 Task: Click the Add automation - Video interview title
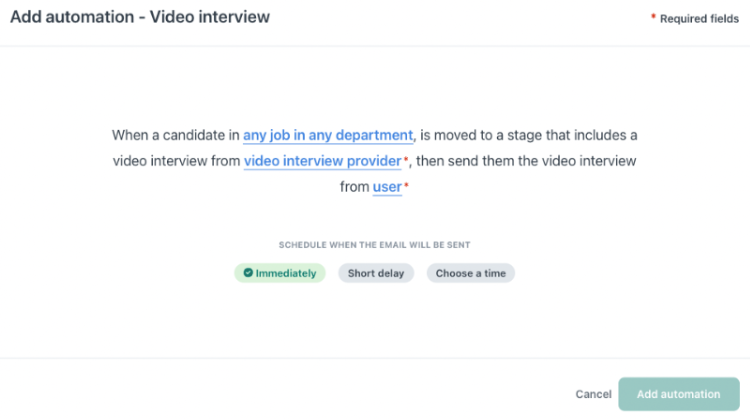140,17
